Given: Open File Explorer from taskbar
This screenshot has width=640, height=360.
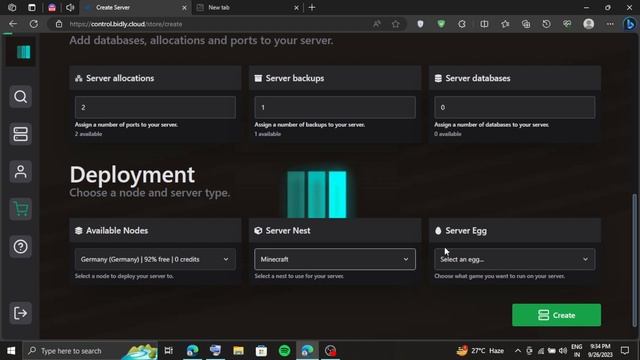Looking at the screenshot, I should point(238,351).
